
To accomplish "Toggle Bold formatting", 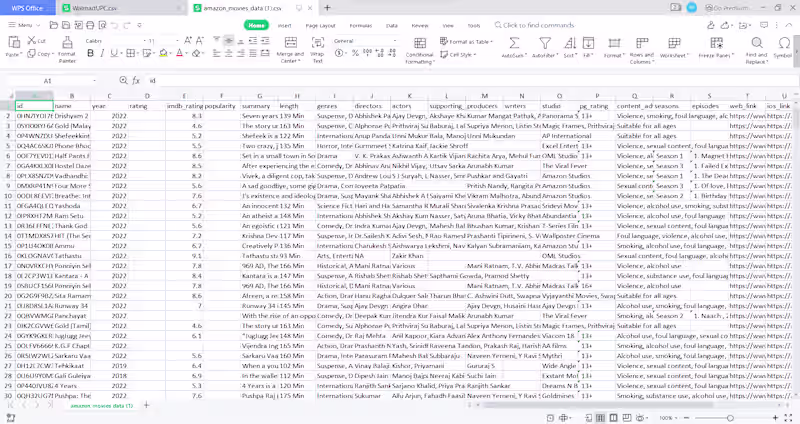I will (x=90, y=53).
